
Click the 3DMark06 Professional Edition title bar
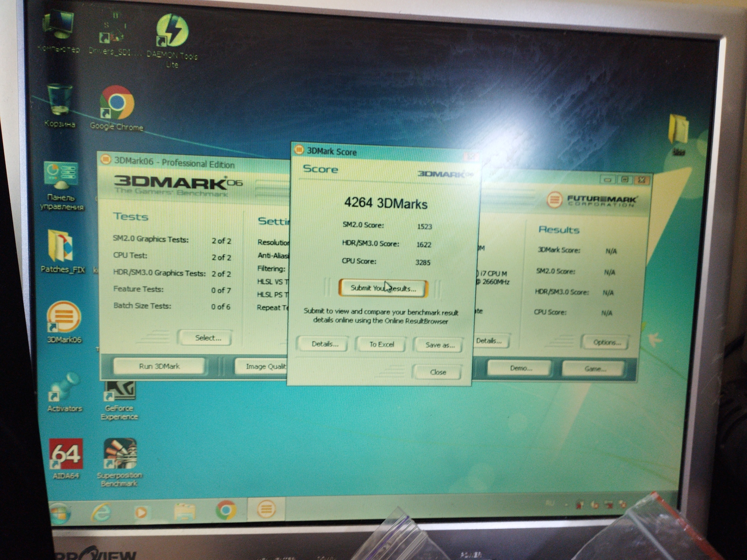click(195, 162)
